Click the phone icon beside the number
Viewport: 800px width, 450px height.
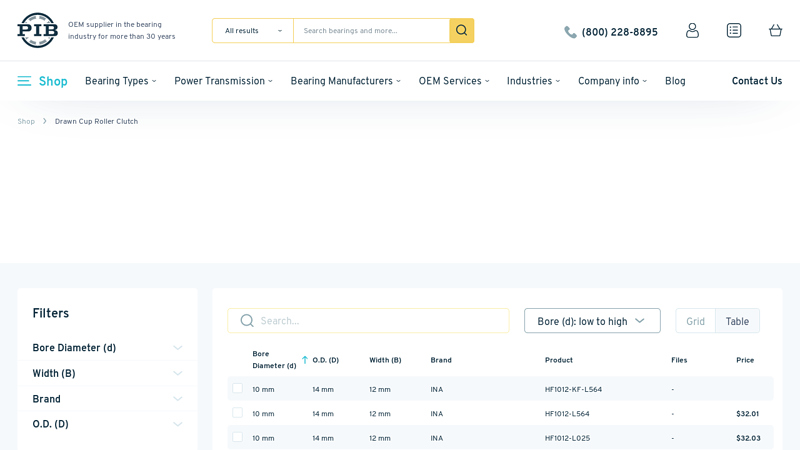pyautogui.click(x=570, y=32)
